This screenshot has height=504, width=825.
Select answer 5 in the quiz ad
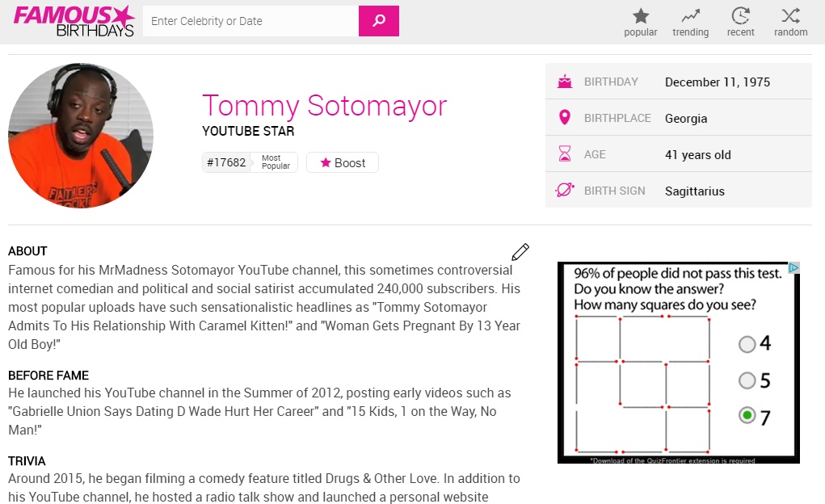(748, 380)
